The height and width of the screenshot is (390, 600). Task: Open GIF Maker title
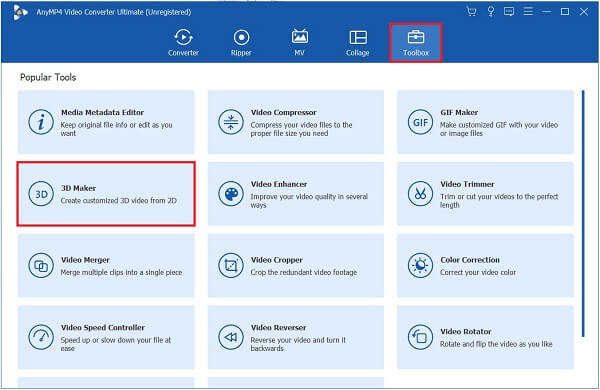[459, 113]
